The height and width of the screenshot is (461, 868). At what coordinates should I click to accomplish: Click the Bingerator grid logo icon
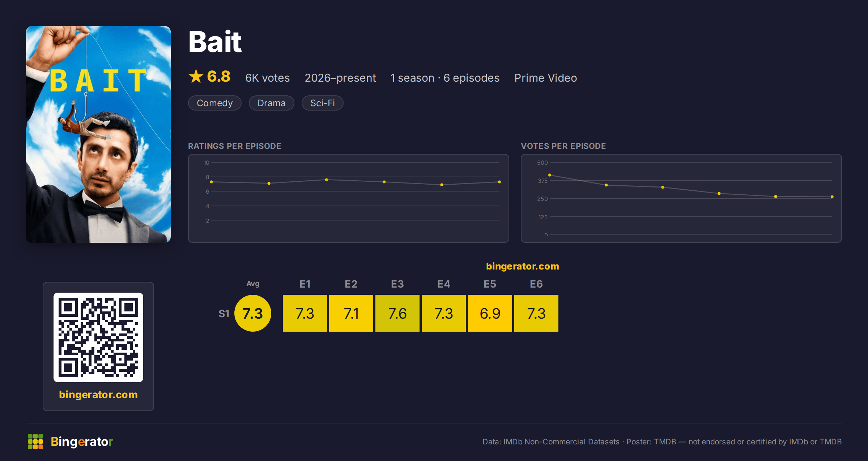[35, 441]
